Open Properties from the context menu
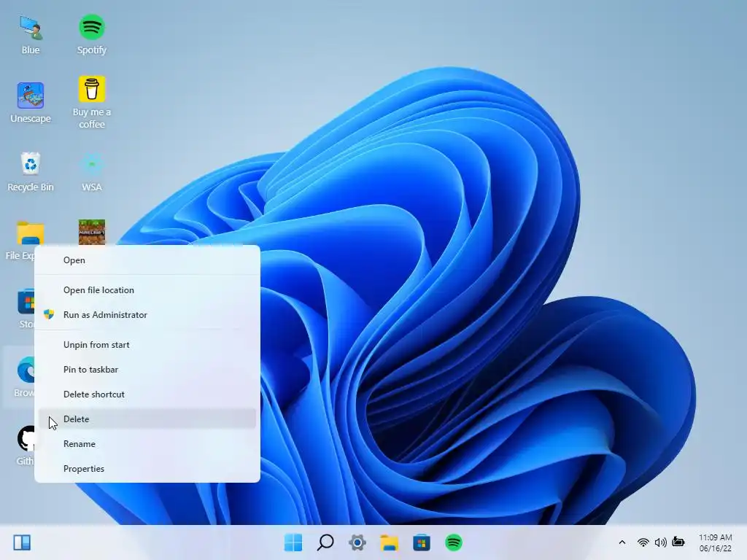The width and height of the screenshot is (747, 560). [x=147, y=469]
